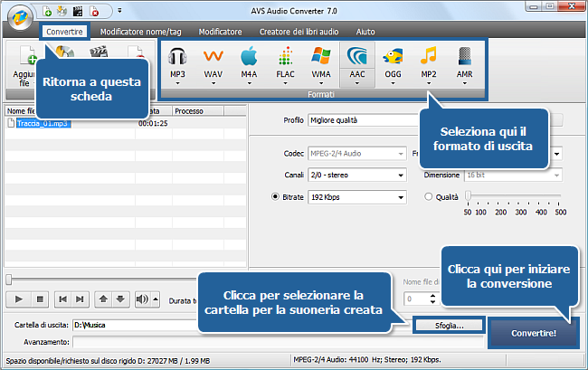This screenshot has width=588, height=370.
Task: Open the Aiuto tab
Action: pos(365,31)
